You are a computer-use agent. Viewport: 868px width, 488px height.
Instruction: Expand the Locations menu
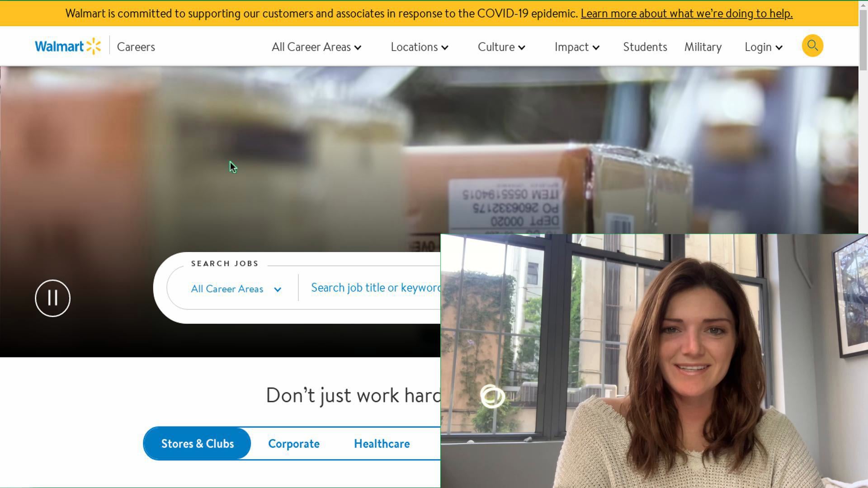420,47
